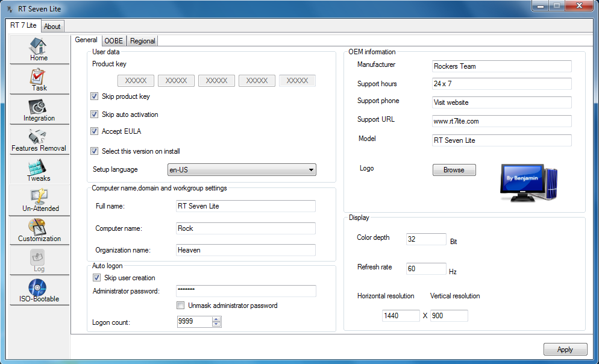Click the RT Seven Lite title bar icon

[10, 9]
